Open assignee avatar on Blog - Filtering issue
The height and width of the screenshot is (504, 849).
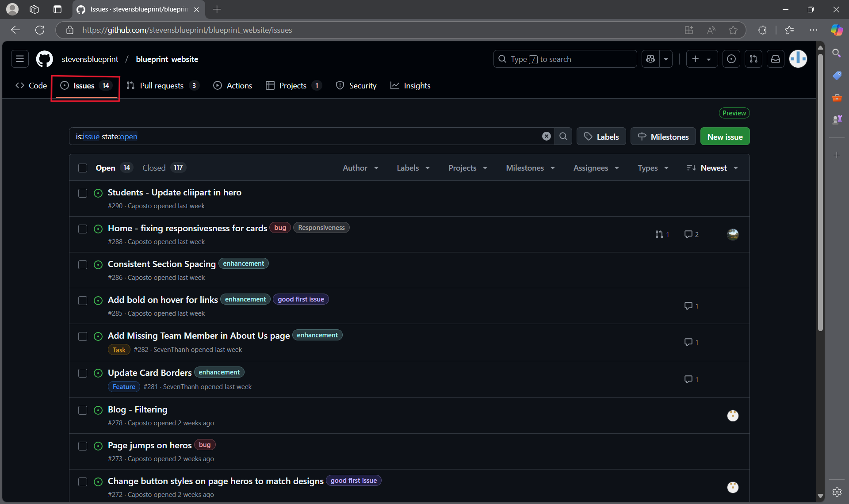point(733,416)
